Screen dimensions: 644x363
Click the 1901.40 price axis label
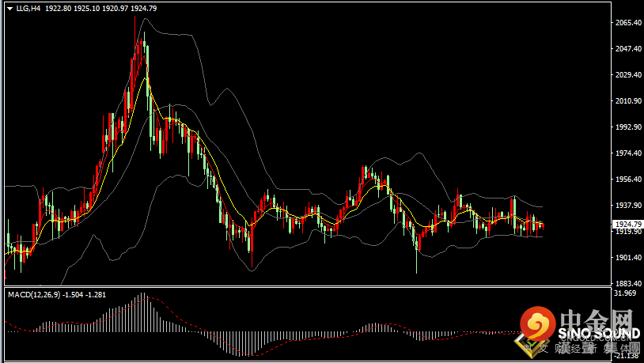click(629, 258)
